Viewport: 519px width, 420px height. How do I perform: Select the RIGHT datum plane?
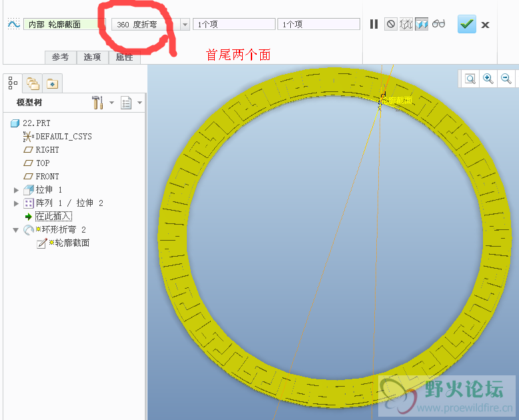tap(47, 150)
